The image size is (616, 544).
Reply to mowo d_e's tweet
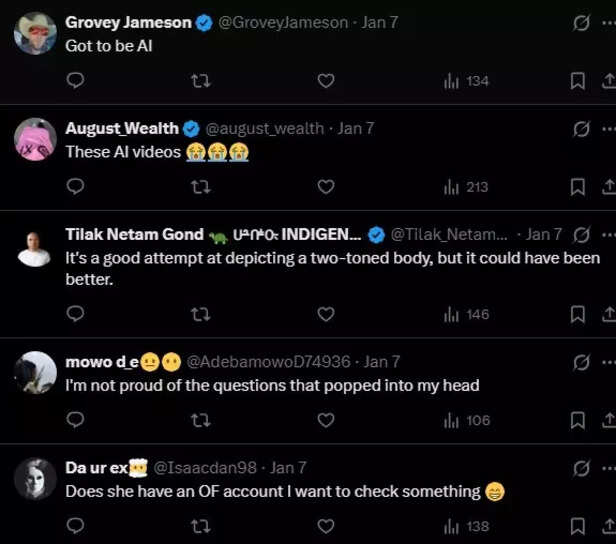[x=75, y=421]
